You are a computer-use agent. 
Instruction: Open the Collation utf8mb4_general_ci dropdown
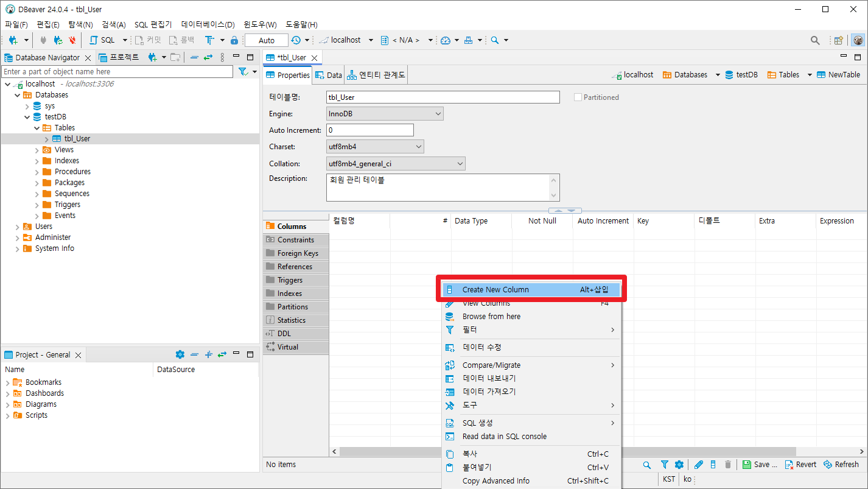click(x=396, y=164)
